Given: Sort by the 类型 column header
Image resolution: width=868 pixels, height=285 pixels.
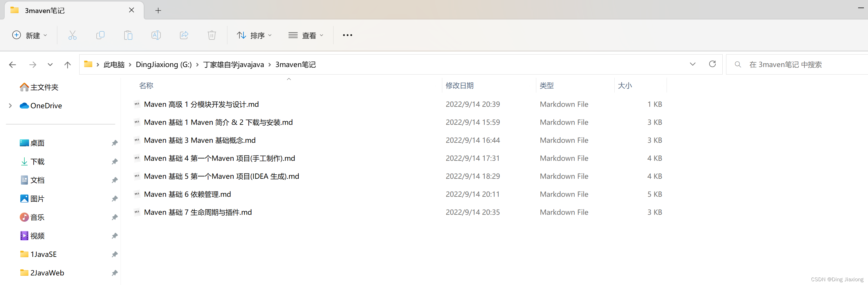Looking at the screenshot, I should point(546,86).
